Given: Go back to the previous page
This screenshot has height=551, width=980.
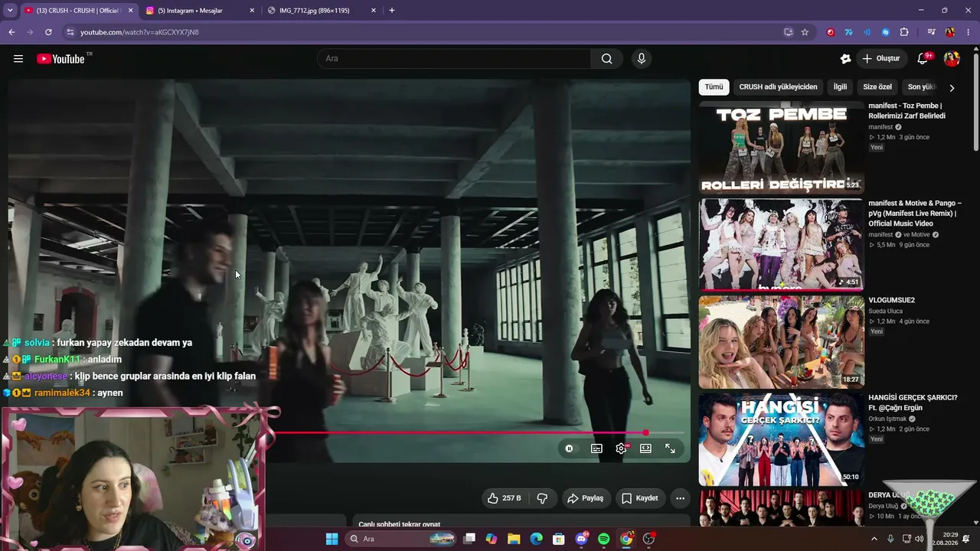Looking at the screenshot, I should click(11, 32).
